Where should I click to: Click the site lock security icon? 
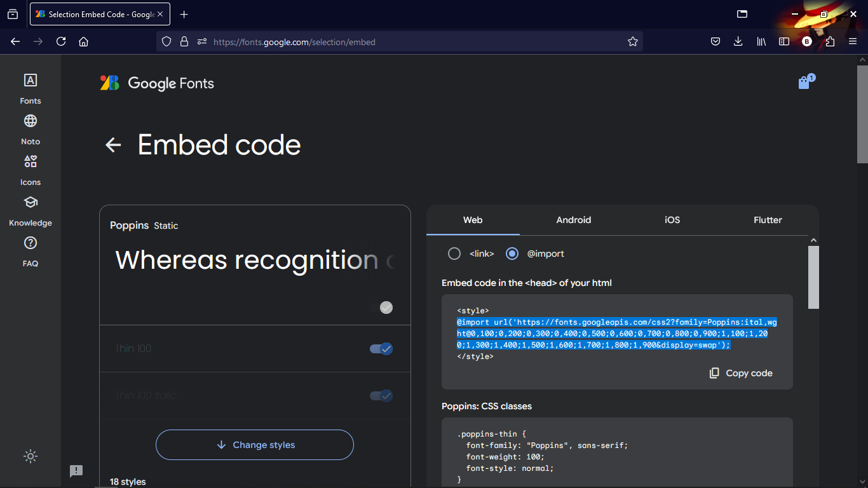coord(184,41)
